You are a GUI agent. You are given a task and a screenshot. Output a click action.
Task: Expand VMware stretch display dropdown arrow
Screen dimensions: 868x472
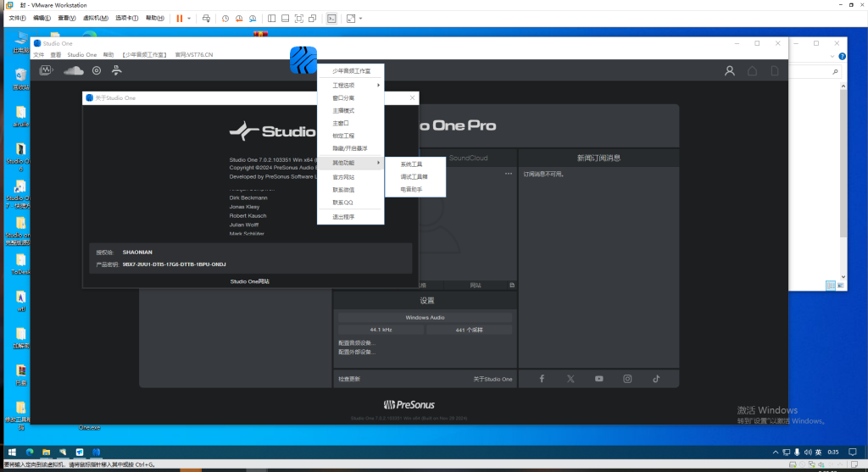click(360, 19)
